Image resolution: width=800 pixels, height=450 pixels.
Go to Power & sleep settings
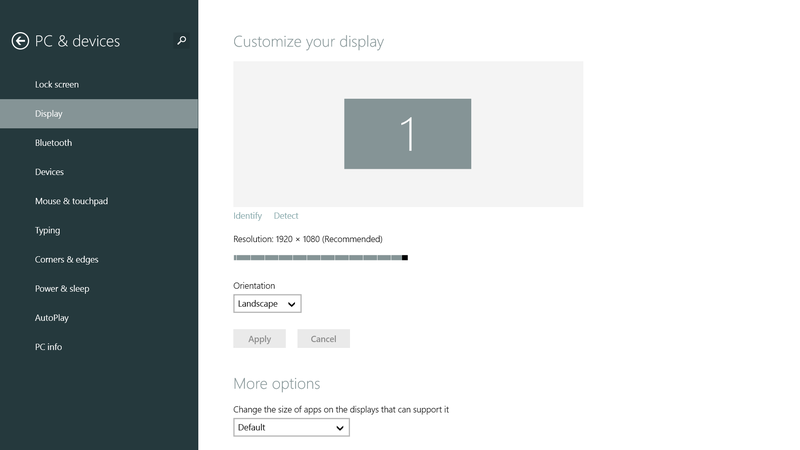click(99, 288)
